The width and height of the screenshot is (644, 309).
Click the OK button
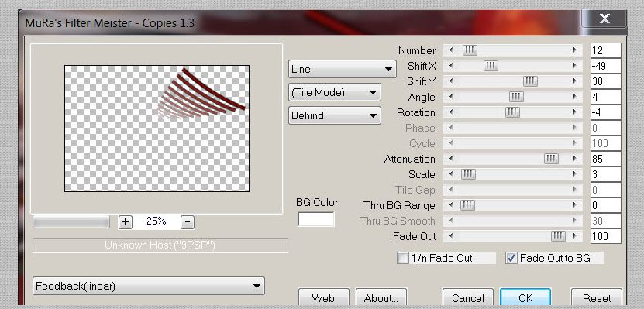click(x=525, y=297)
